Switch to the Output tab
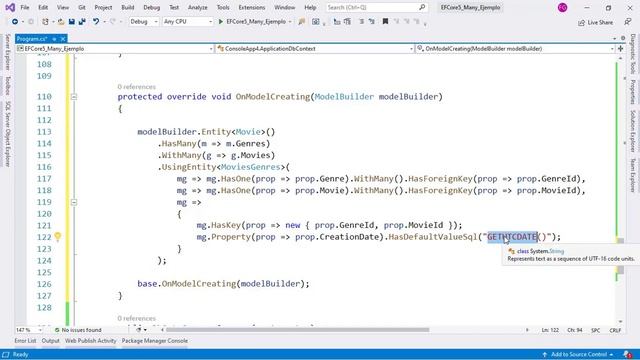640x360 pixels. tap(51, 341)
